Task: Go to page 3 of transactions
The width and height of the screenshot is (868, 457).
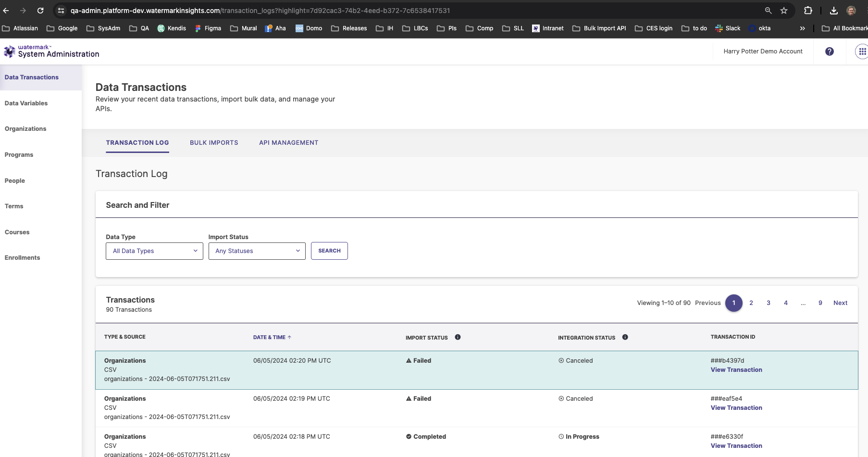Action: point(769,303)
